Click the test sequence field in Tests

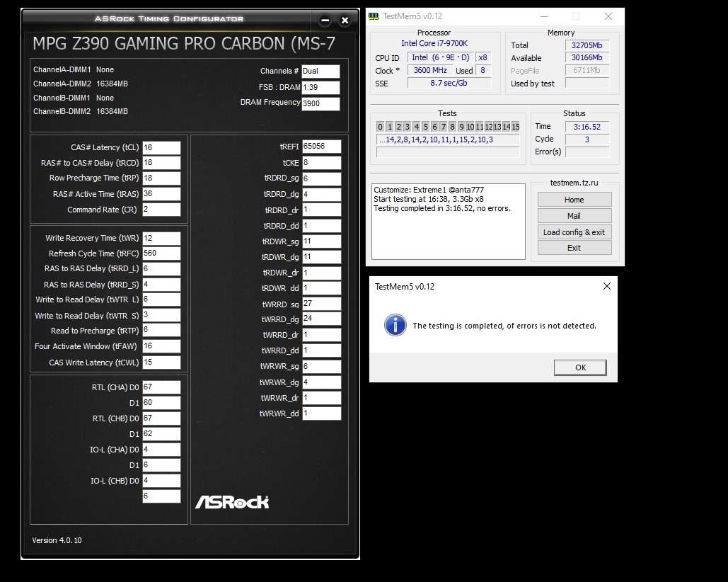coord(448,139)
